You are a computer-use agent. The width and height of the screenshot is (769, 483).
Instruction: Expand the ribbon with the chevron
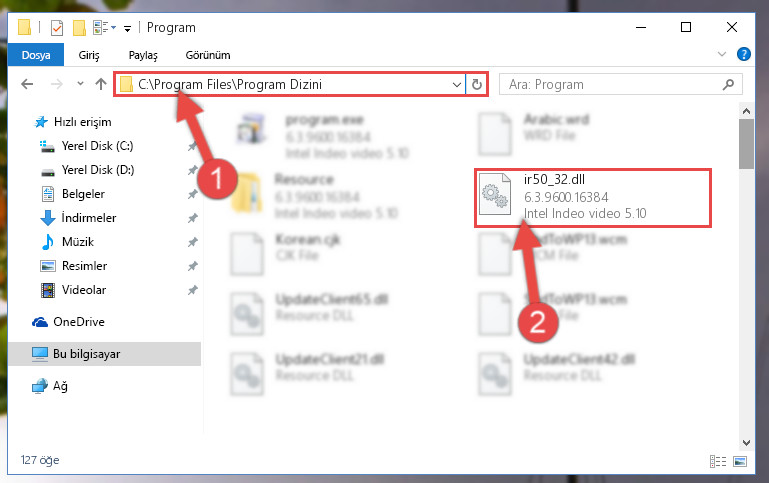coord(721,54)
